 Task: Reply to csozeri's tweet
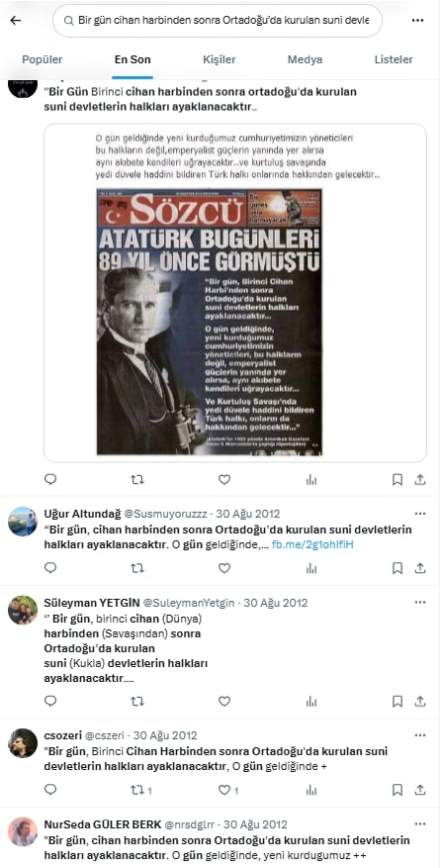point(50,790)
